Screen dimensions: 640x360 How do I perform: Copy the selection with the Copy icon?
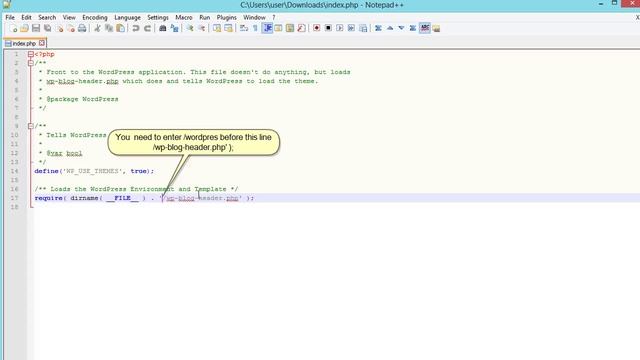click(109, 28)
